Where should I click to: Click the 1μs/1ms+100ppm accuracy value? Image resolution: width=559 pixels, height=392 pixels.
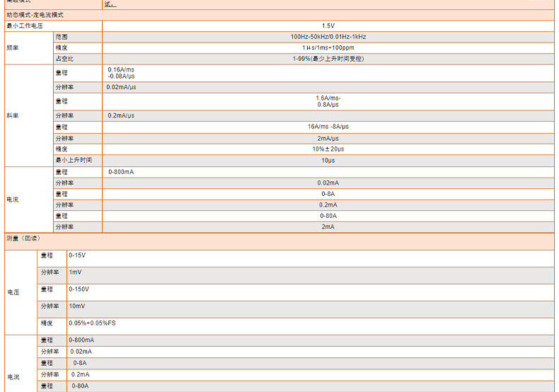point(328,47)
